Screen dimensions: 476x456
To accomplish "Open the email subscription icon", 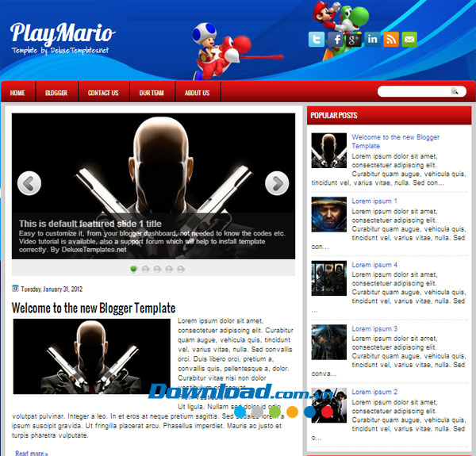I will tap(409, 40).
